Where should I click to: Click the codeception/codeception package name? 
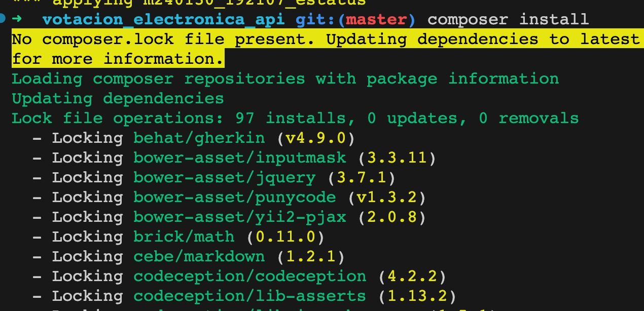tap(249, 276)
